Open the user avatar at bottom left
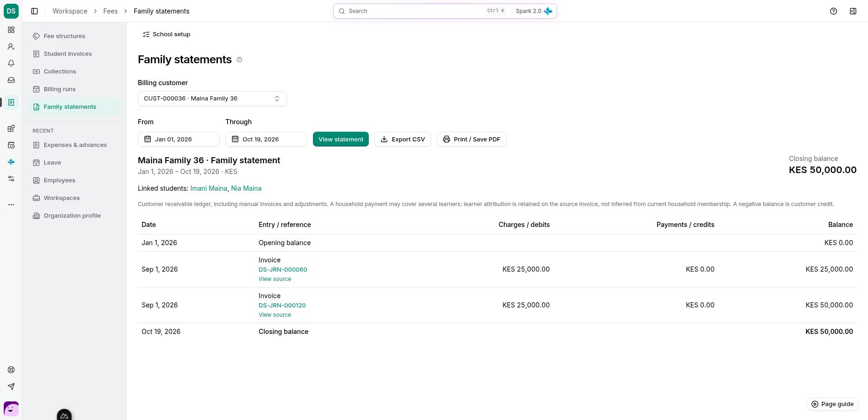868x420 pixels. 11,409
